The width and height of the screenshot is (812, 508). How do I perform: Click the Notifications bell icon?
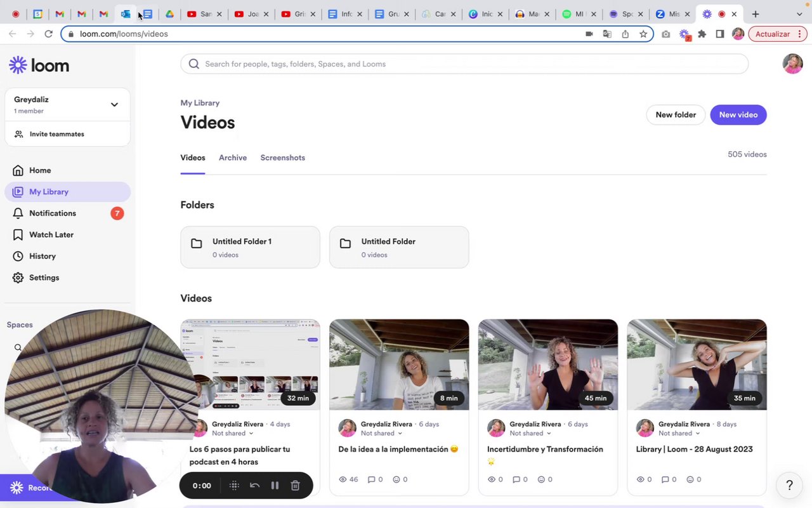click(18, 213)
